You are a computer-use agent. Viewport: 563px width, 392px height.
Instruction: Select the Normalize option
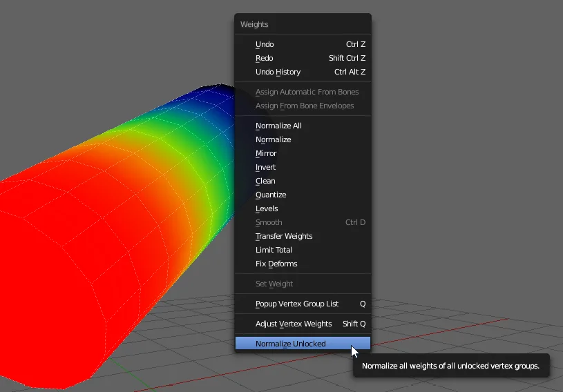(x=273, y=139)
